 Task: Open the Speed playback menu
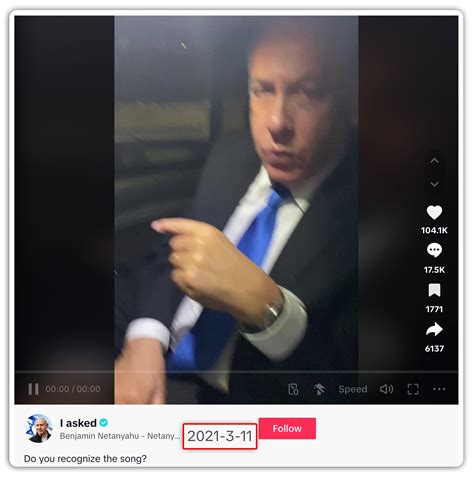pos(353,389)
